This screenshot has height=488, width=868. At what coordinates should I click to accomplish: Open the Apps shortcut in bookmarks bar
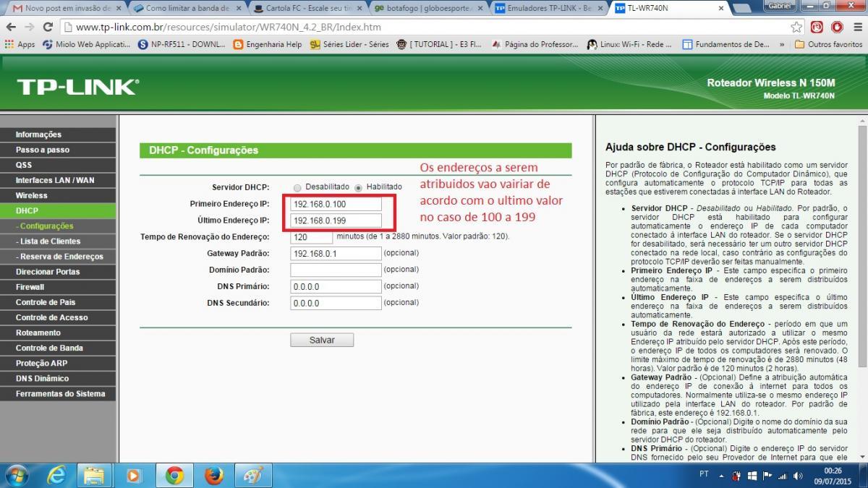click(20, 44)
